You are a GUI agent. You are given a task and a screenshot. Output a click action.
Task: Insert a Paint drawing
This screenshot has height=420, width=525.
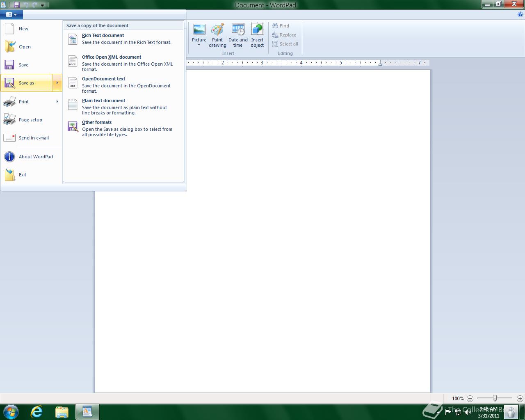click(217, 35)
